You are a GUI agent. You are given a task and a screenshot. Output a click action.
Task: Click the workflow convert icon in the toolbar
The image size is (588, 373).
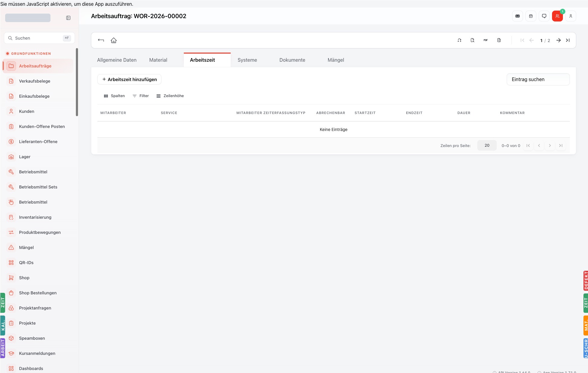460,40
